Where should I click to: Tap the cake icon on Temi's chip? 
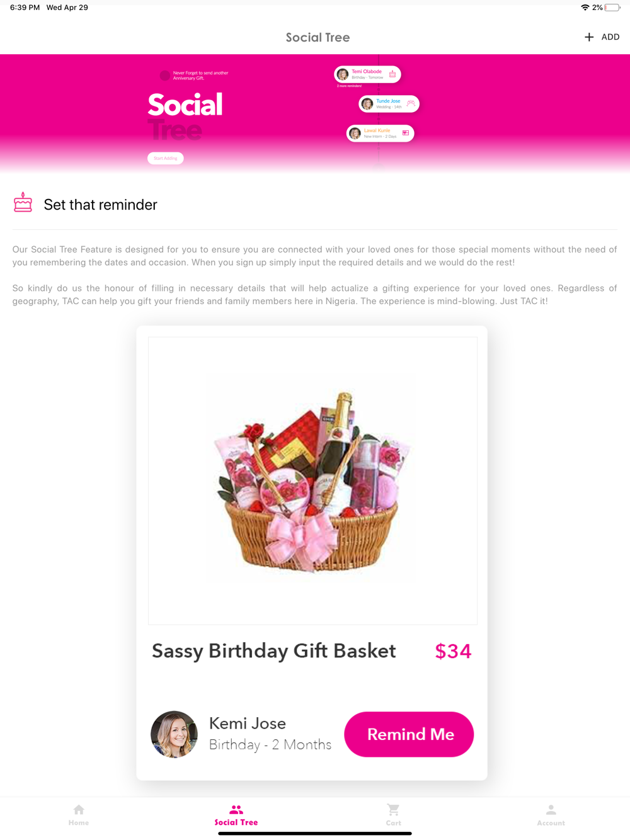(392, 74)
